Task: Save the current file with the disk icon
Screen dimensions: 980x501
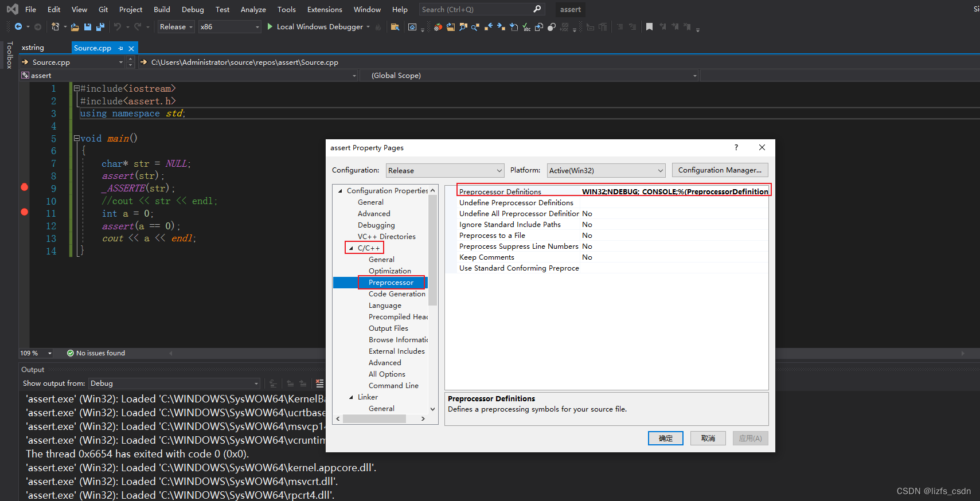Action: click(88, 27)
